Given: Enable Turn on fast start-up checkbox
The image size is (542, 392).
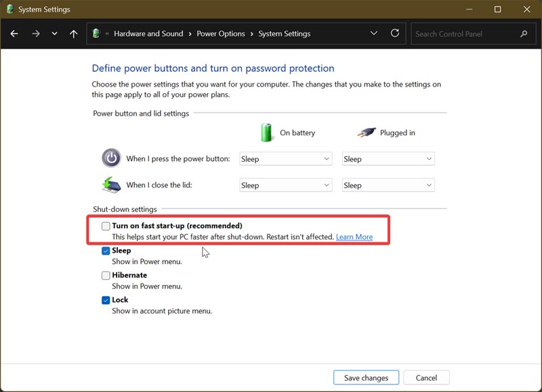Looking at the screenshot, I should pos(106,226).
